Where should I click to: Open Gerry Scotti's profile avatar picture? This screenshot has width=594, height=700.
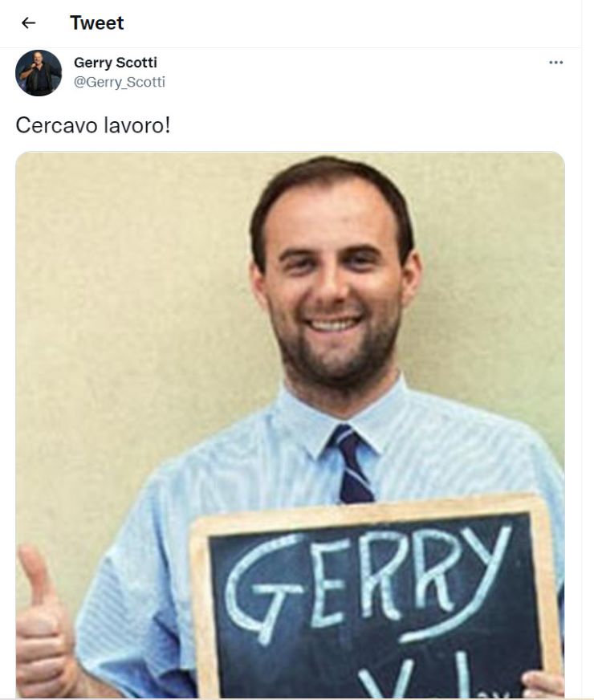pyautogui.click(x=39, y=73)
